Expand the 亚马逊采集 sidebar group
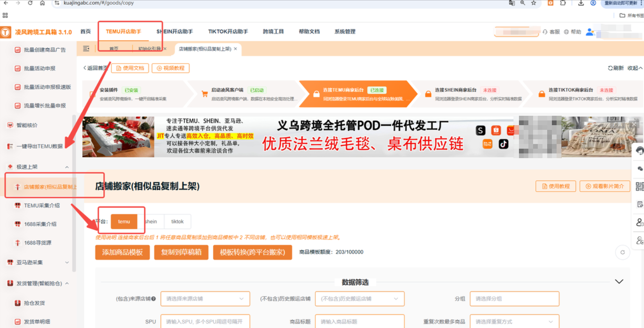The image size is (644, 328). (67, 262)
